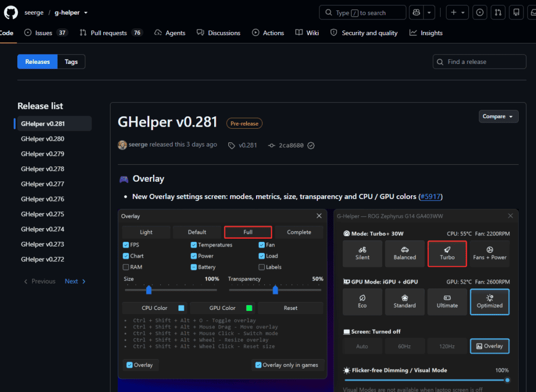Toggle the Power checkbox

[x=194, y=256]
